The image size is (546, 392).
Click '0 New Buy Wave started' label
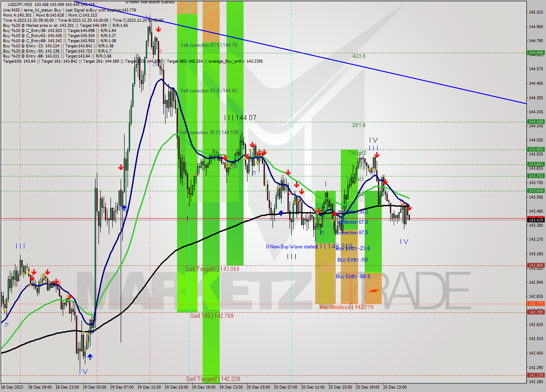click(x=291, y=247)
